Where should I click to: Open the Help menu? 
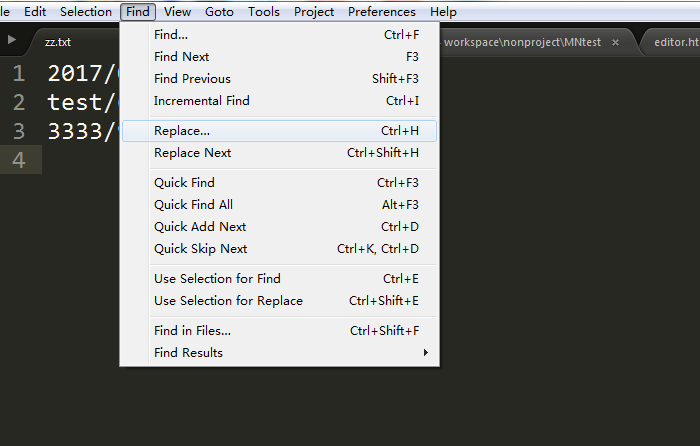pyautogui.click(x=443, y=12)
